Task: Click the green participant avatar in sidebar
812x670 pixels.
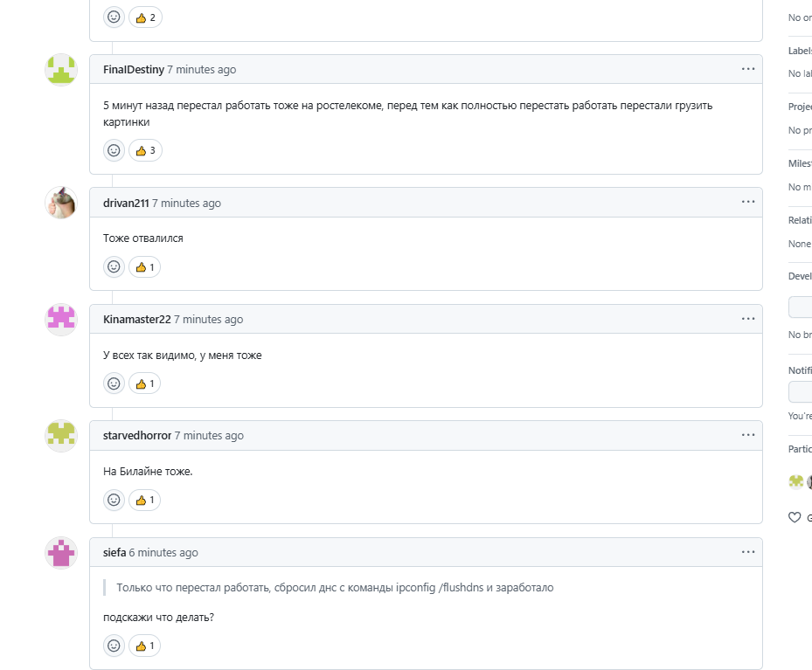Action: tap(795, 481)
